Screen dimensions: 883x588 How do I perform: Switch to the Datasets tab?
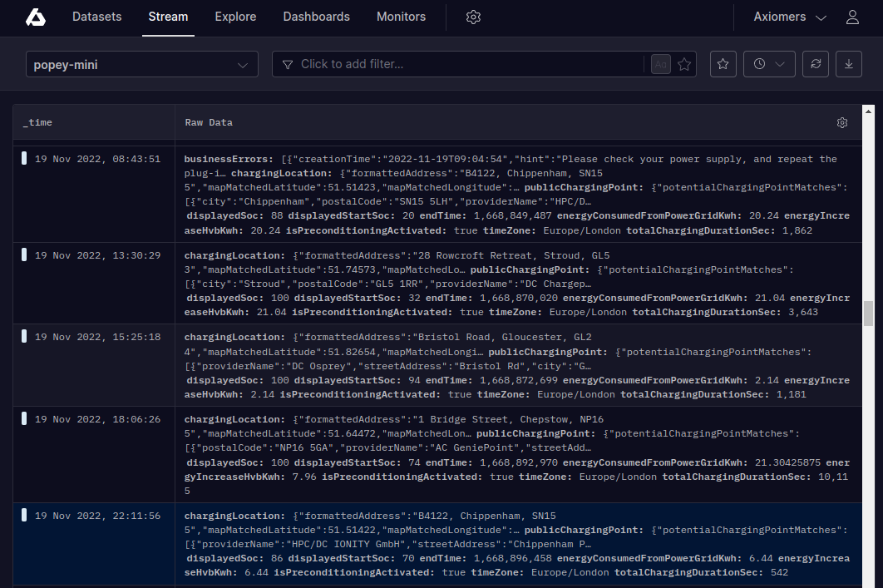(96, 17)
